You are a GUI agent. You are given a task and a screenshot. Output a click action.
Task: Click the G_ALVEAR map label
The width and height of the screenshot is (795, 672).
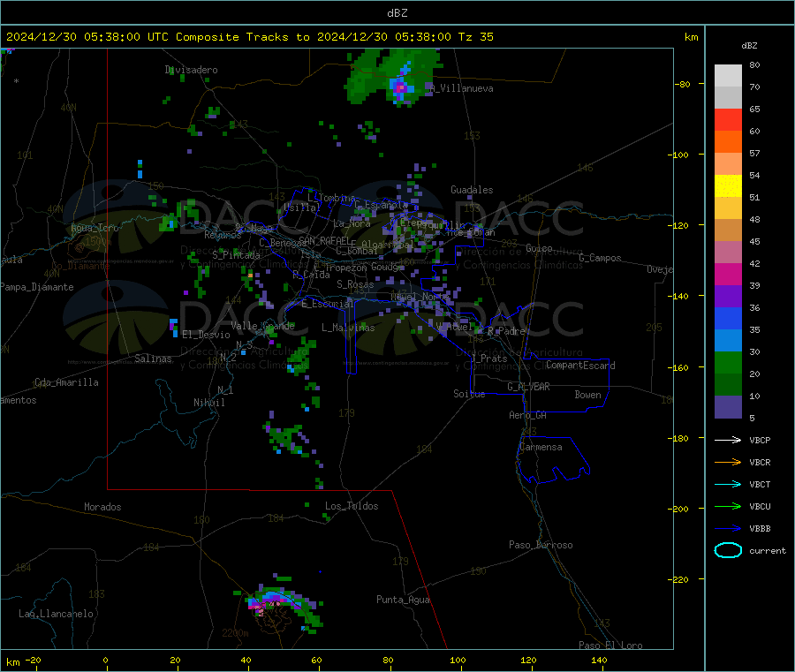point(528,387)
